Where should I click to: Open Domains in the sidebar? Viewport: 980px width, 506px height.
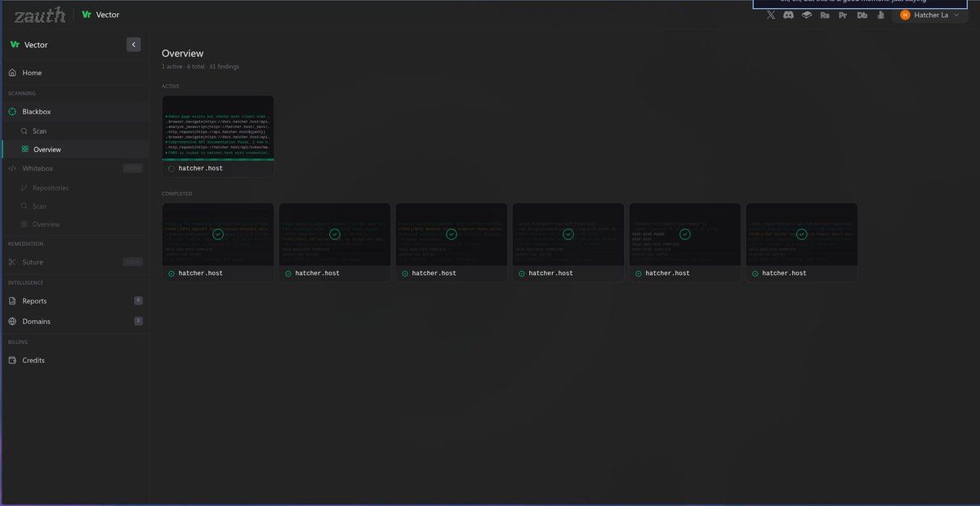(74, 322)
